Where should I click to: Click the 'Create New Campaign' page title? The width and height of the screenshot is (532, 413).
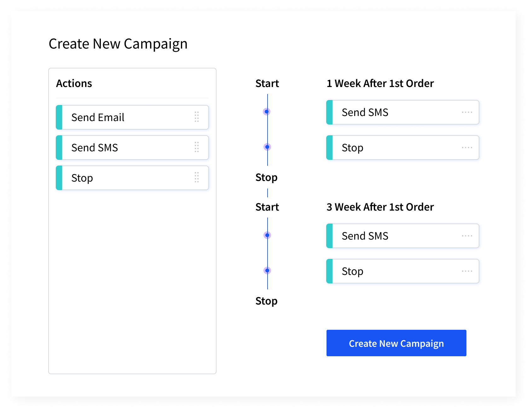click(x=118, y=44)
